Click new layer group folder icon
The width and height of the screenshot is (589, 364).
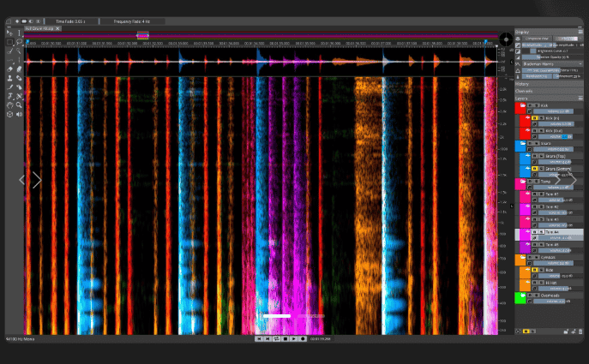(x=566, y=331)
